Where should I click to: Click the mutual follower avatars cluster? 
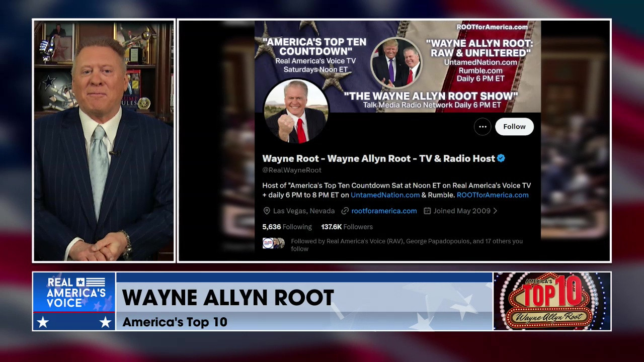[274, 244]
